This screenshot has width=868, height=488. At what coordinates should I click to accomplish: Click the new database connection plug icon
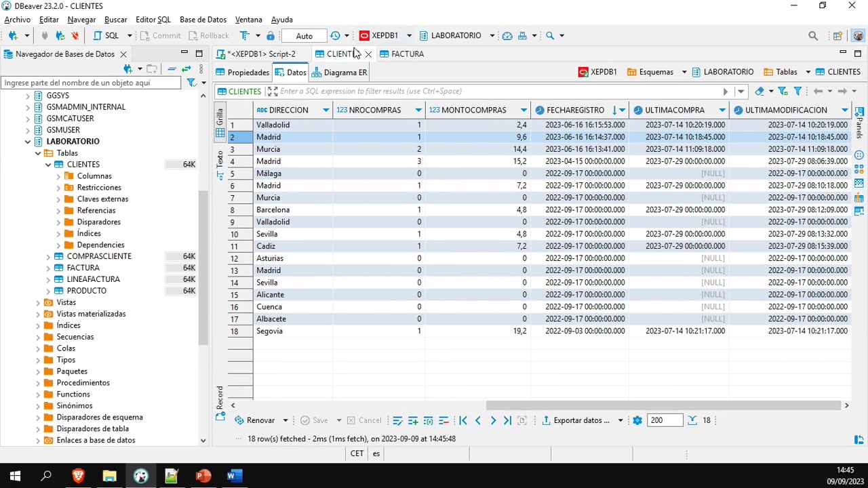pyautogui.click(x=13, y=36)
